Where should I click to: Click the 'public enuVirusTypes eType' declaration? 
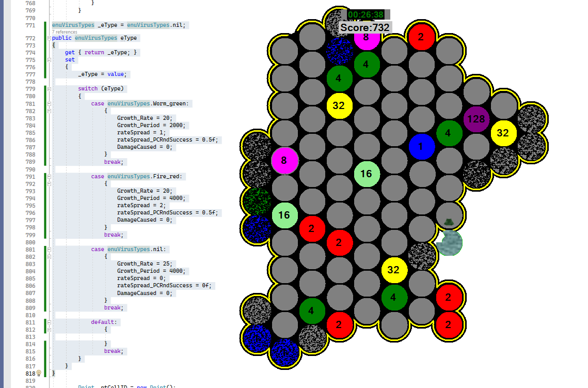(94, 38)
